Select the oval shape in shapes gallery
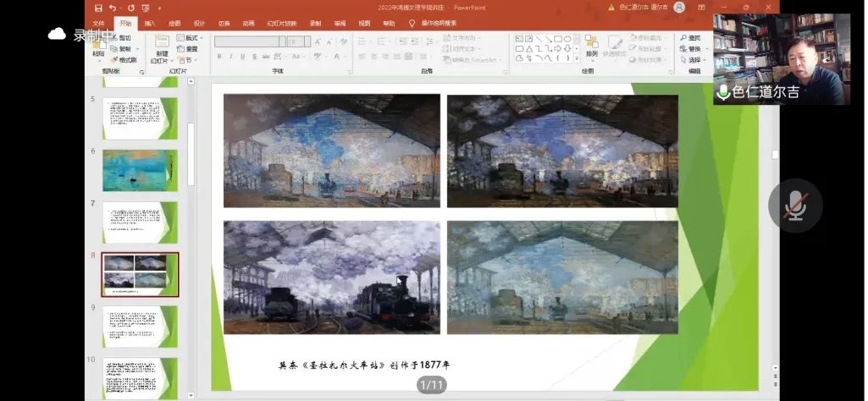This screenshot has width=868, height=401. point(567,38)
